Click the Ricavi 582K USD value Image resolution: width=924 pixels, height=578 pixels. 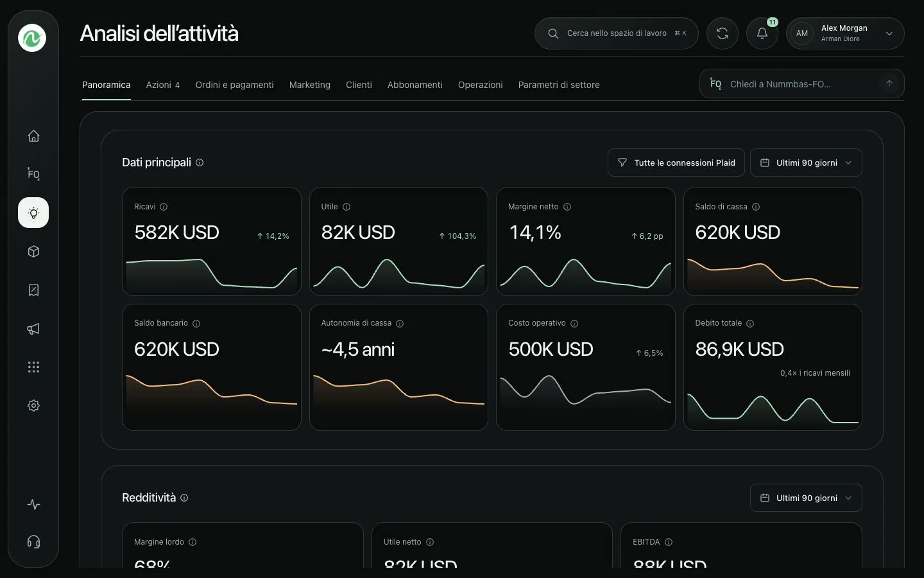(176, 232)
